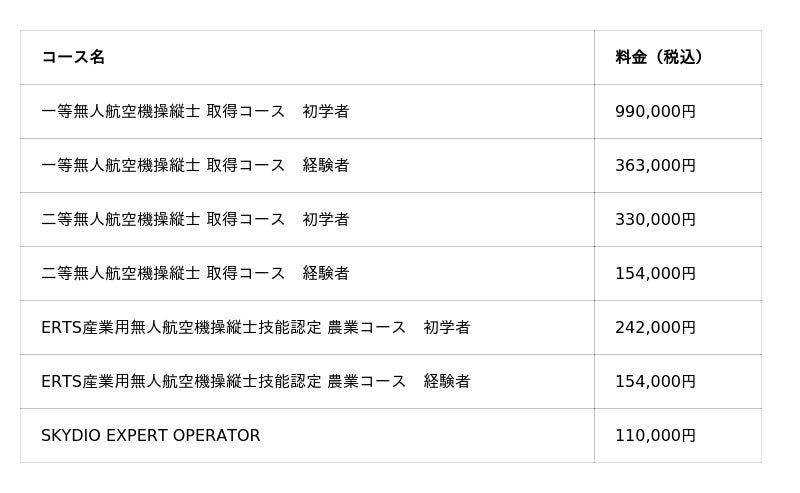Click the word 経験者 in the ERTS 農業コース row
800x493 pixels.
[x=447, y=382]
